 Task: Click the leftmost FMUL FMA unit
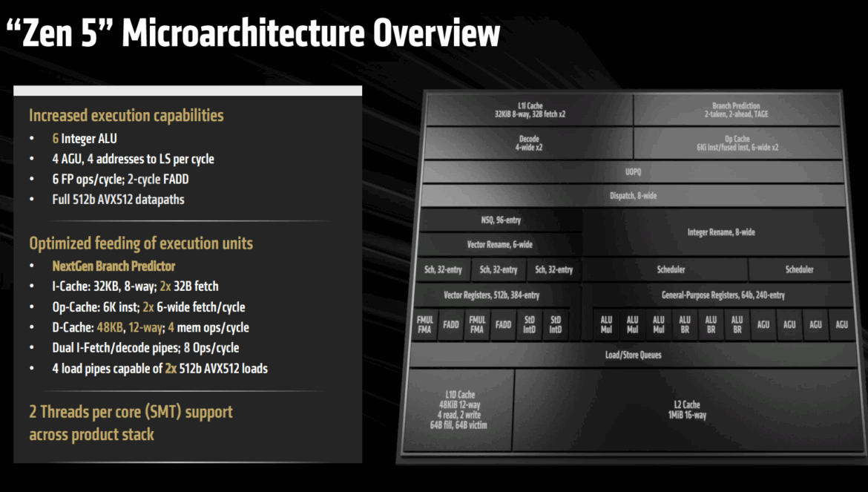(x=424, y=324)
